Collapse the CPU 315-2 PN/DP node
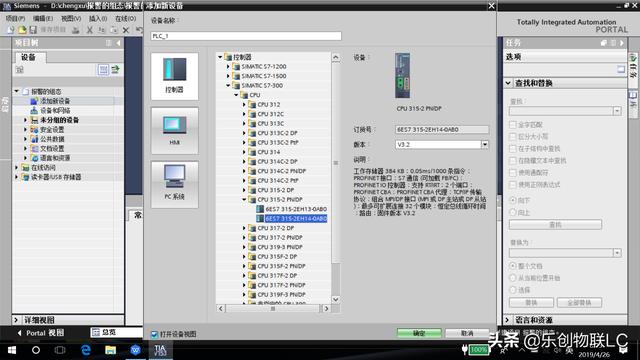The image size is (640, 360). click(x=244, y=200)
